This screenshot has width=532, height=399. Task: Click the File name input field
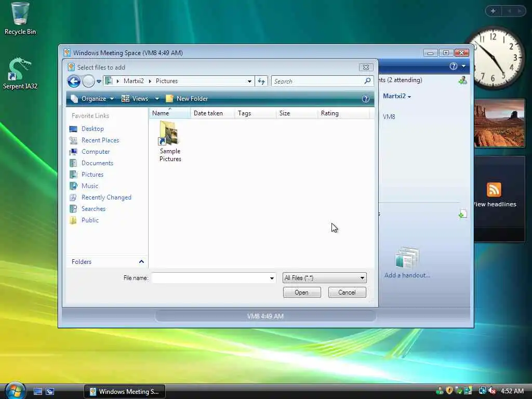pos(210,278)
